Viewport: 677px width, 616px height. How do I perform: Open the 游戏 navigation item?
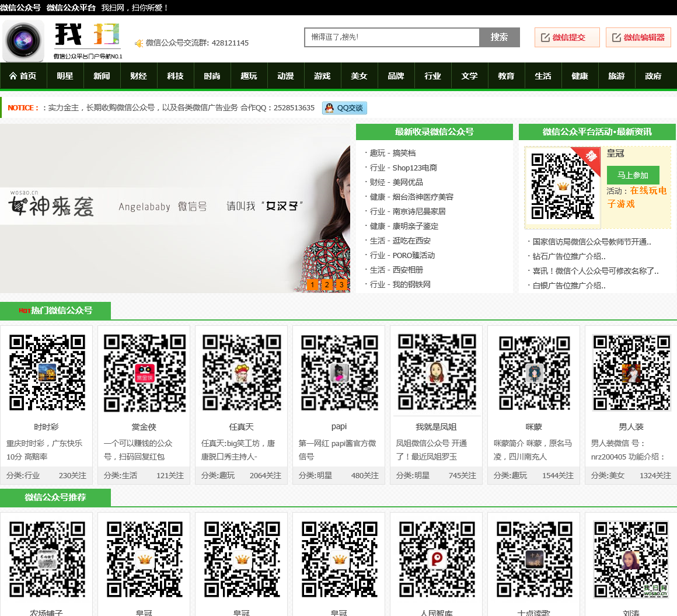pyautogui.click(x=322, y=76)
